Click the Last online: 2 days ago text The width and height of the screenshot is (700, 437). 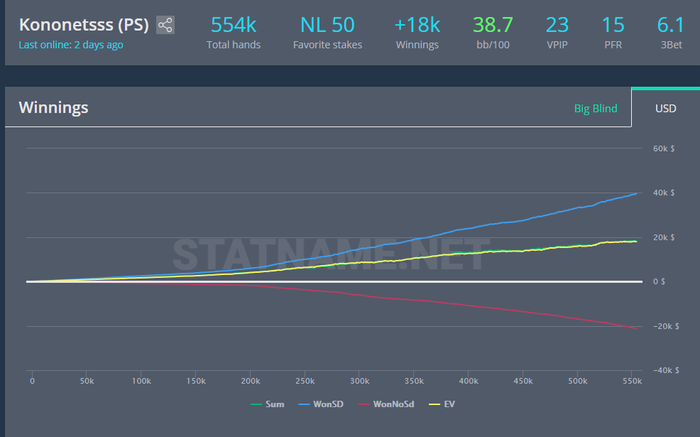coord(70,46)
